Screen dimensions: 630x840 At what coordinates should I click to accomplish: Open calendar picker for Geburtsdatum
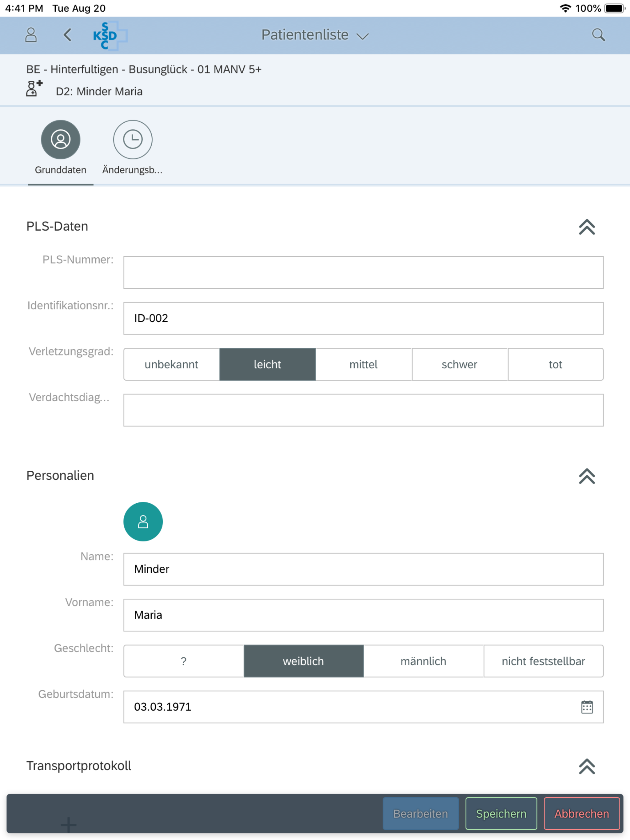[587, 707]
